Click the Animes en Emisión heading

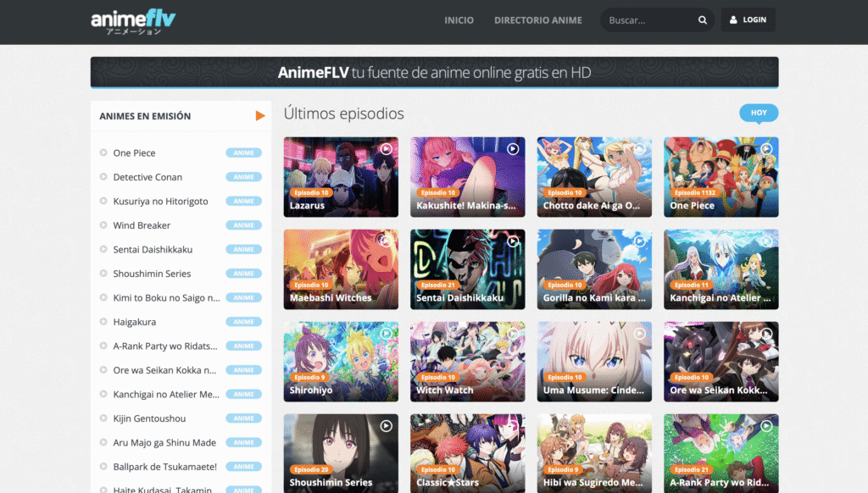[x=145, y=116]
